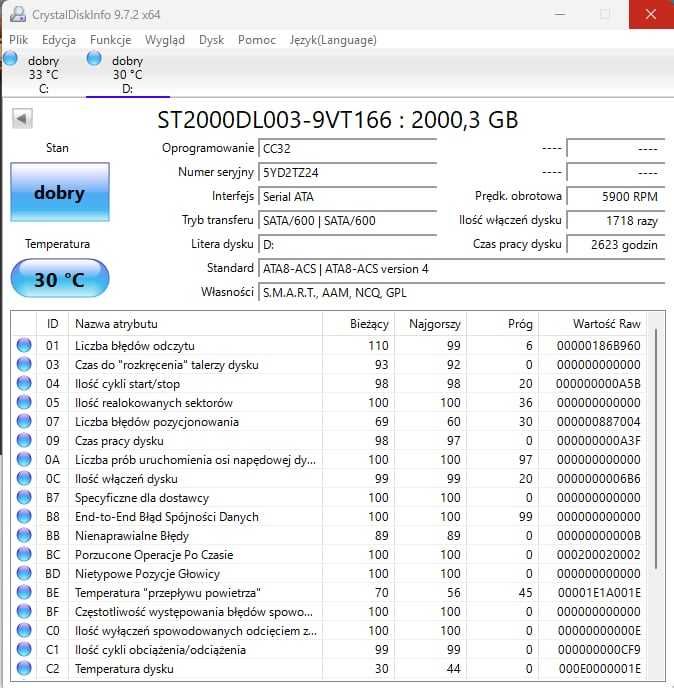Click the 'Najgorszy' column header
This screenshot has width=674, height=688.
click(430, 324)
